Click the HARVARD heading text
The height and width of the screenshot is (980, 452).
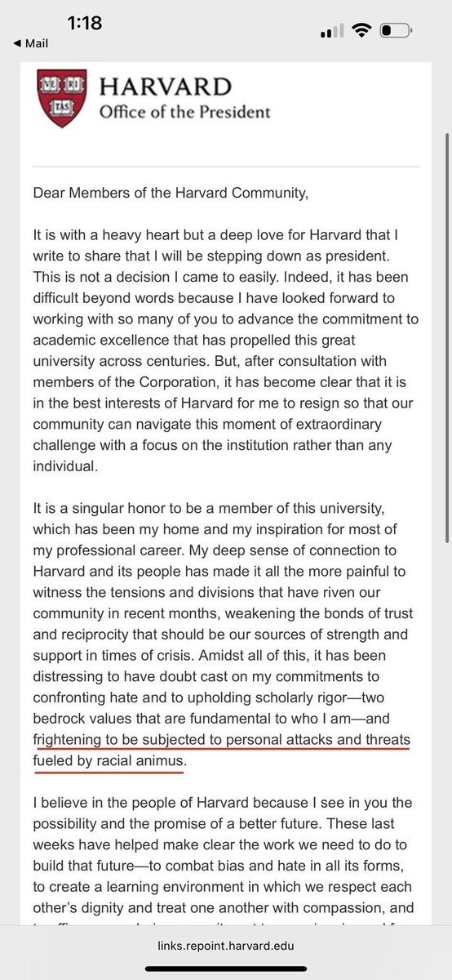pyautogui.click(x=166, y=87)
